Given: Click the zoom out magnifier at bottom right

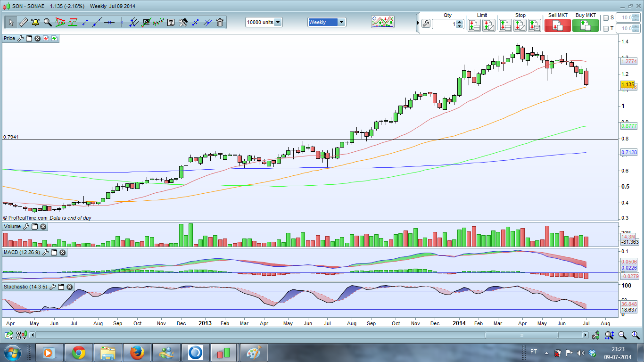Looking at the screenshot, I should [622, 335].
